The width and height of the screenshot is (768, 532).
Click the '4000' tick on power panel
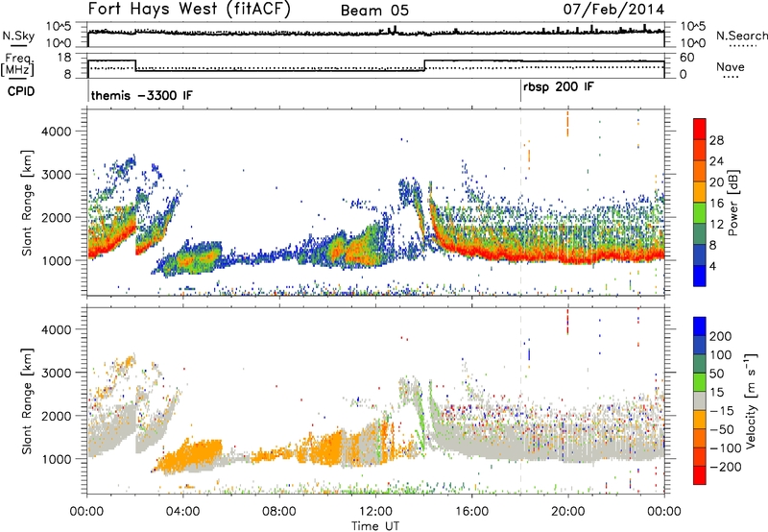[56, 132]
